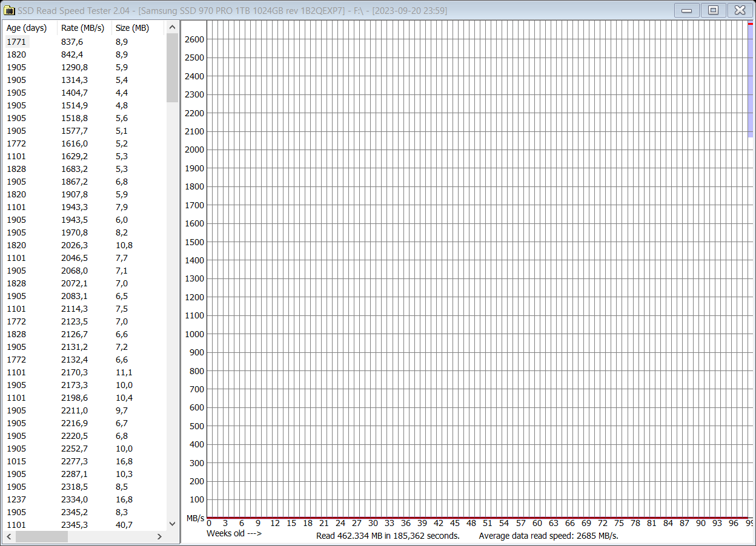This screenshot has width=756, height=546.
Task: Select the file aged 1015 days
Action: click(16, 461)
